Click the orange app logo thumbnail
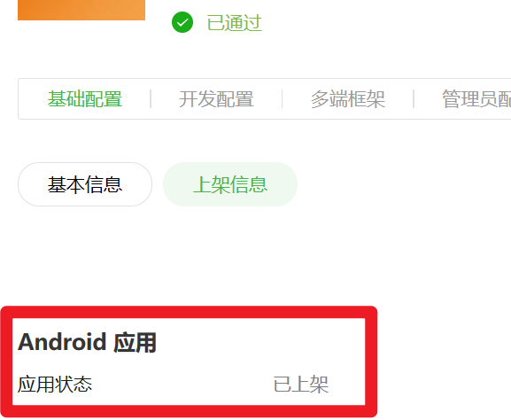Screen dimensions: 511x420 click(81, 10)
